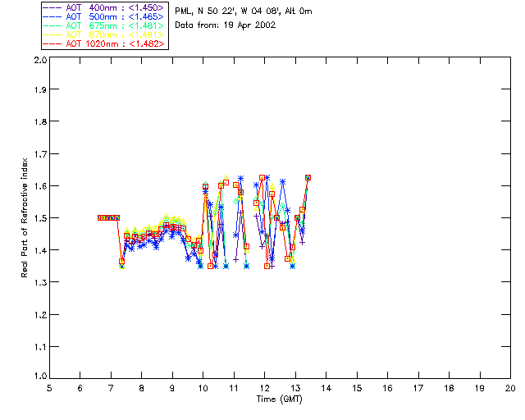Click the x-axis tick label 7
Image resolution: width=525 pixels, height=420 pixels.
point(111,388)
